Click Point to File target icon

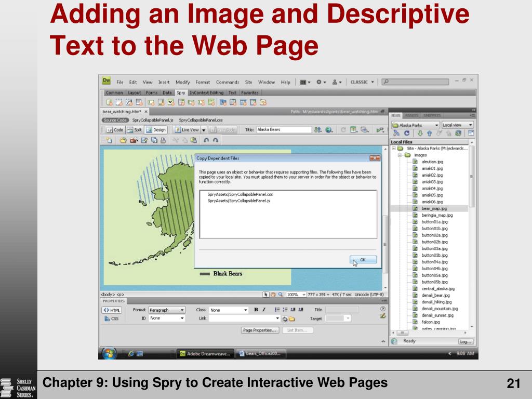tap(285, 319)
